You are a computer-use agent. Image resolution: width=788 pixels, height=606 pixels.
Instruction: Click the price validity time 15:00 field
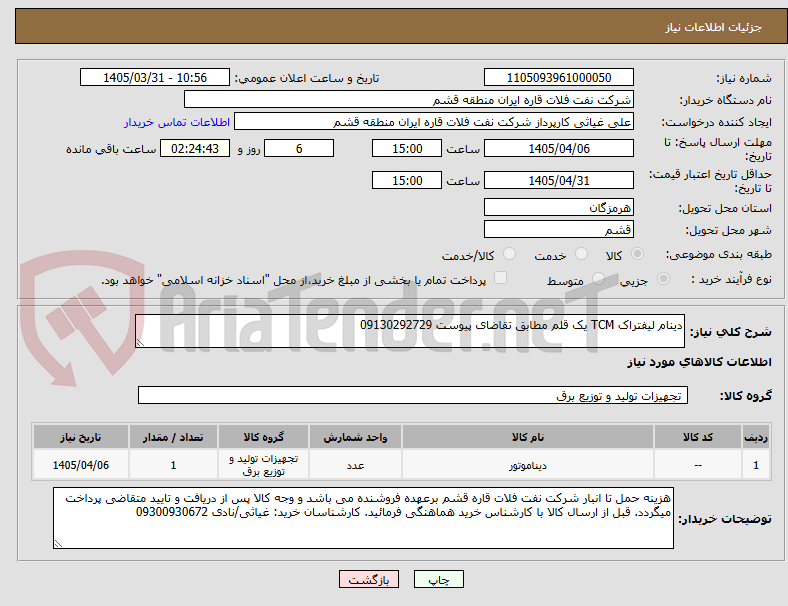(x=407, y=180)
